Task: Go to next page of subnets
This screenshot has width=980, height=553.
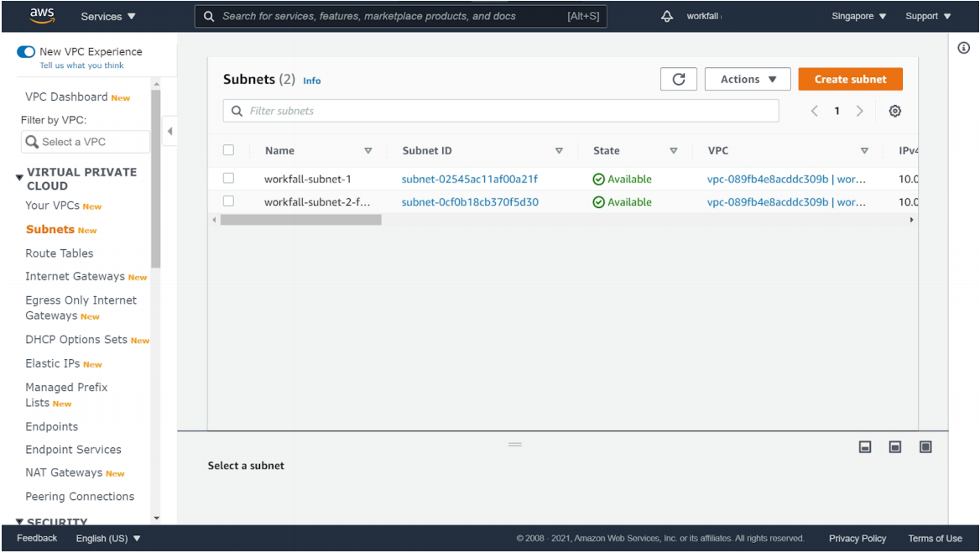Action: coord(859,111)
